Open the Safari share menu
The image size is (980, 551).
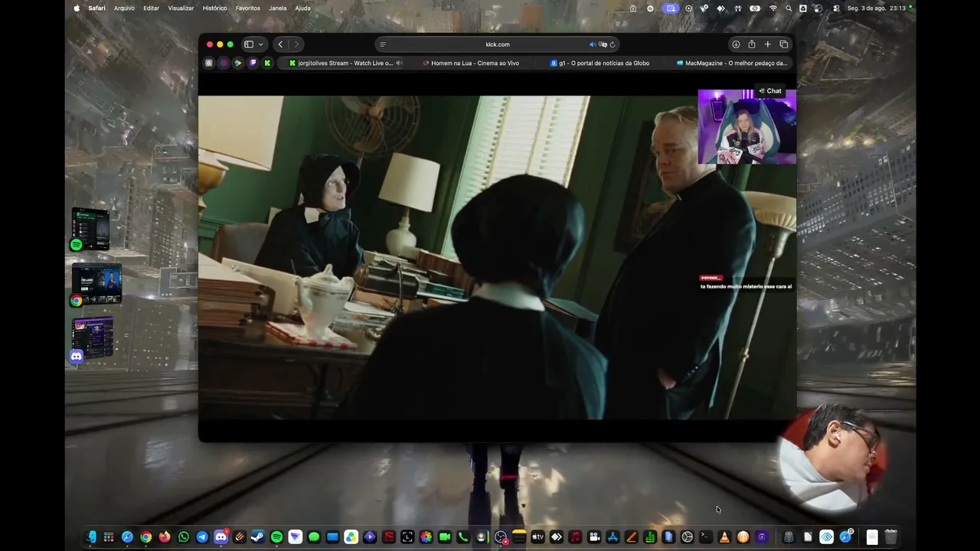(x=752, y=44)
